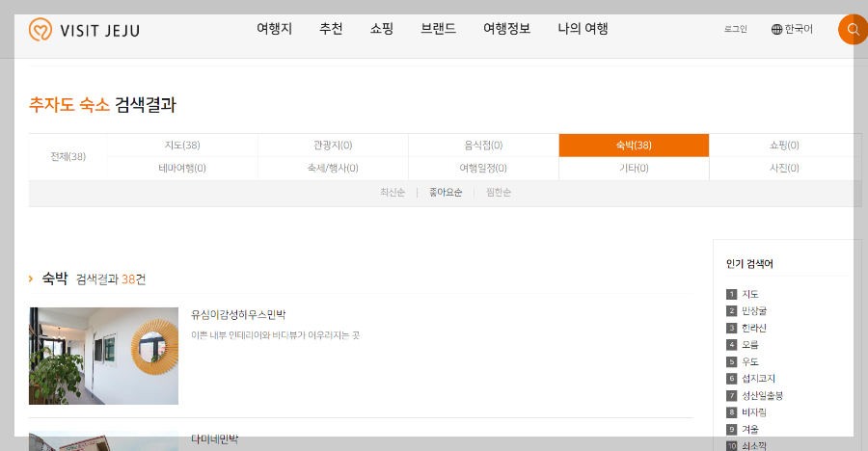This screenshot has height=451, width=868.
Task: Select the 기타(0) tab
Action: pos(634,169)
